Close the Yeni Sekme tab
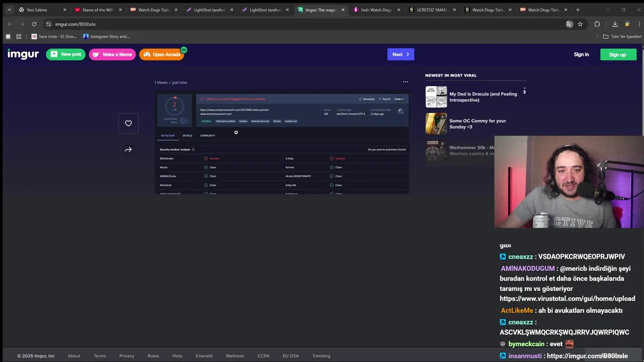 [64, 10]
